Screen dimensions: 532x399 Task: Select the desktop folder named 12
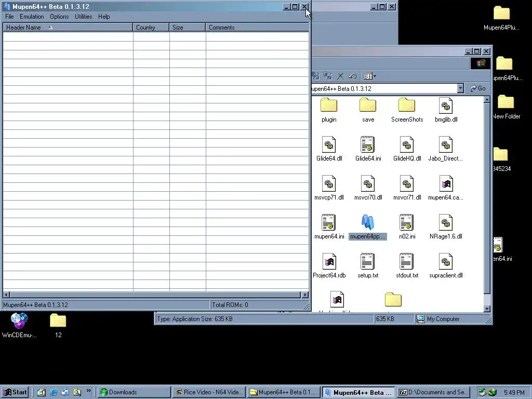click(58, 326)
